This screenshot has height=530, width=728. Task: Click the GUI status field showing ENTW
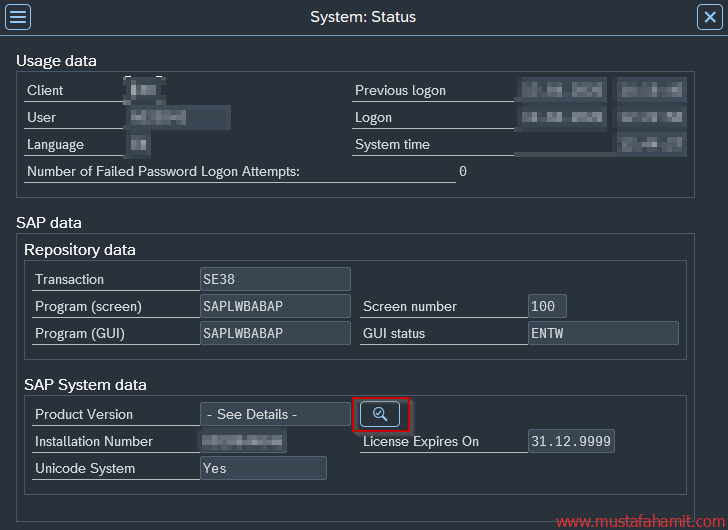(603, 333)
